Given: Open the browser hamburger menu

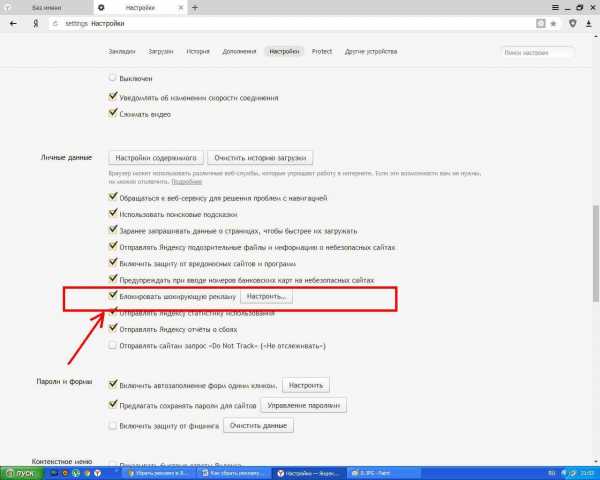Looking at the screenshot, I should point(555,7).
